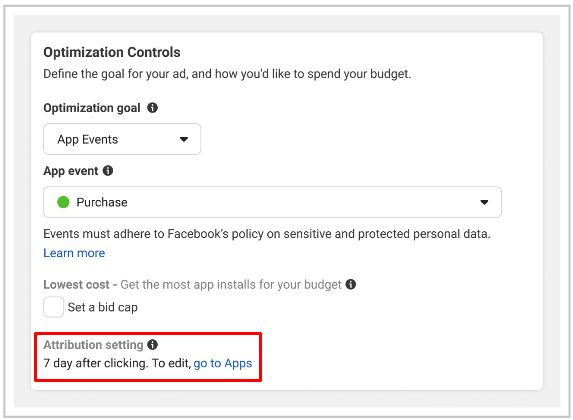This screenshot has width=573, height=420.
Task: Select the App event label text
Action: click(71, 171)
